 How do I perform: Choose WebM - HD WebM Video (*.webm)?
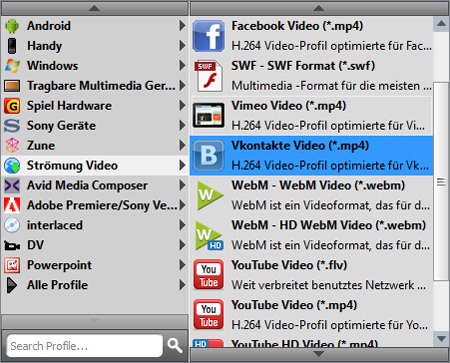tap(312, 236)
